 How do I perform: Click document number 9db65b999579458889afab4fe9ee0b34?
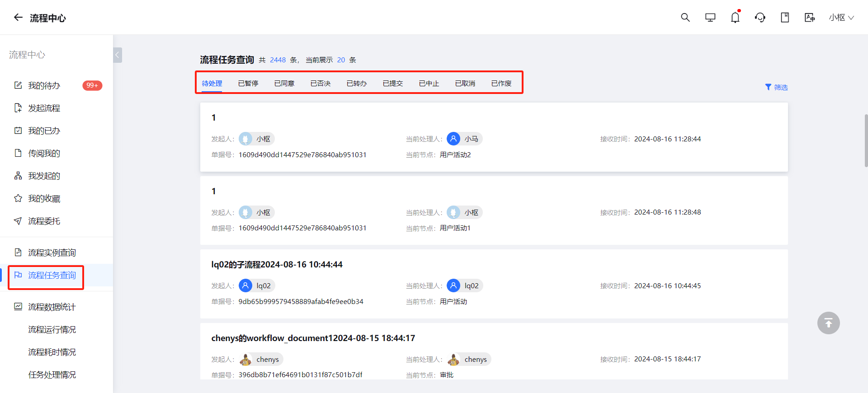point(301,302)
